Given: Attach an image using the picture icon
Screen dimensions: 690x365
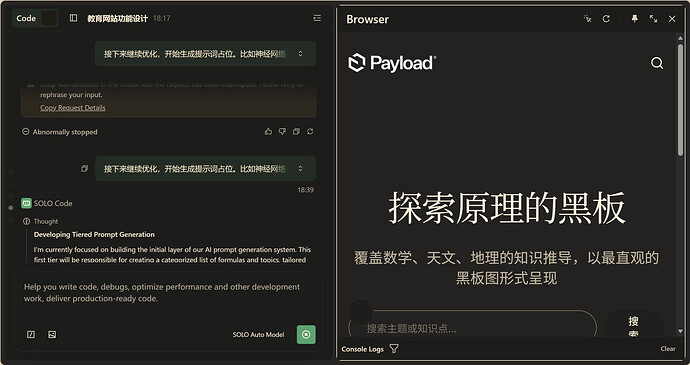Looking at the screenshot, I should point(52,335).
